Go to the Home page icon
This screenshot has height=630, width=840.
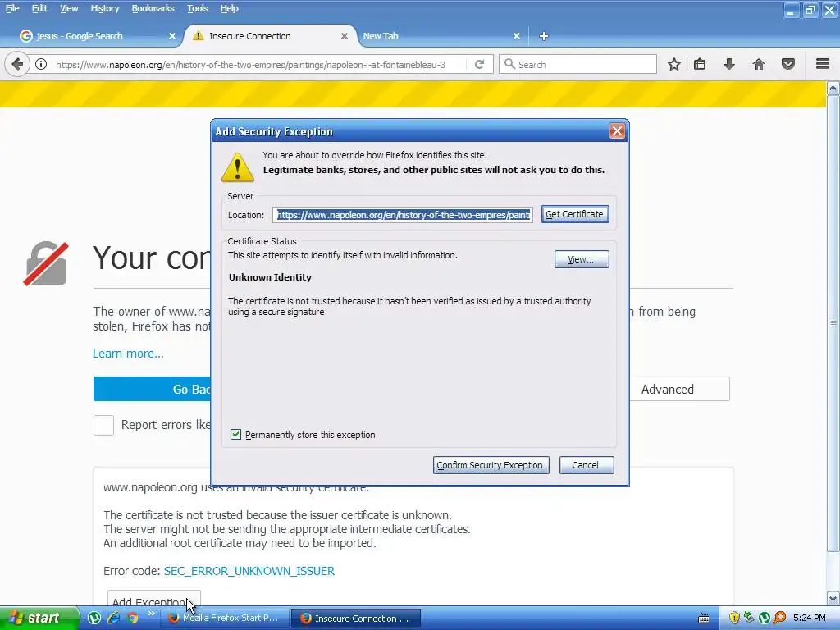point(759,64)
